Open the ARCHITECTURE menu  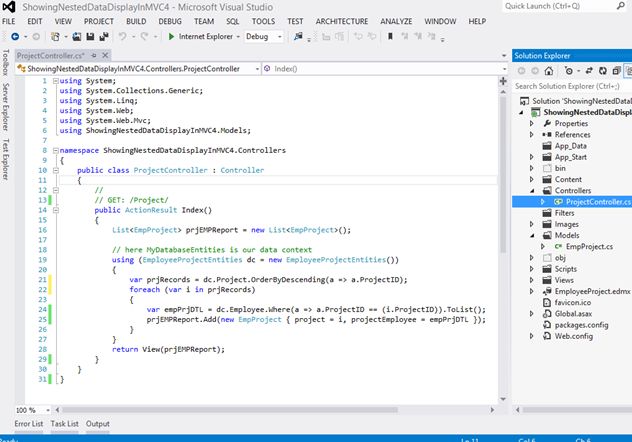(341, 21)
